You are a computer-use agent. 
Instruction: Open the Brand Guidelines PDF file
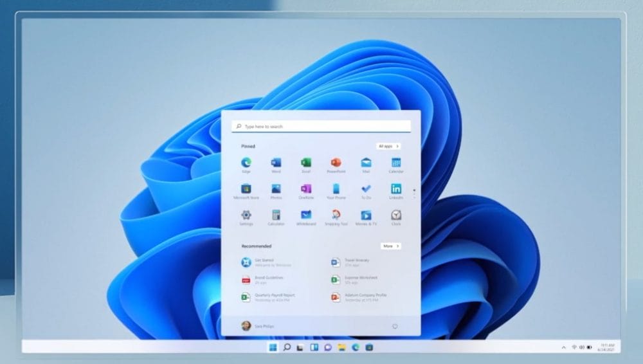(262, 280)
